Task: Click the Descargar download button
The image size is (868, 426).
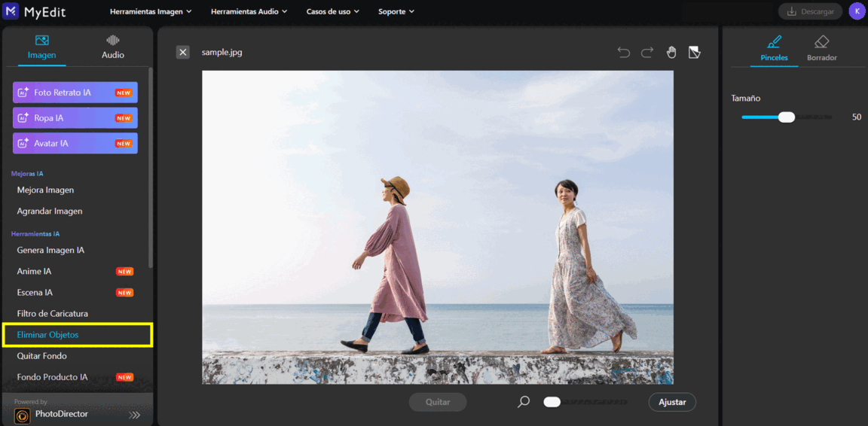Action: [x=810, y=11]
